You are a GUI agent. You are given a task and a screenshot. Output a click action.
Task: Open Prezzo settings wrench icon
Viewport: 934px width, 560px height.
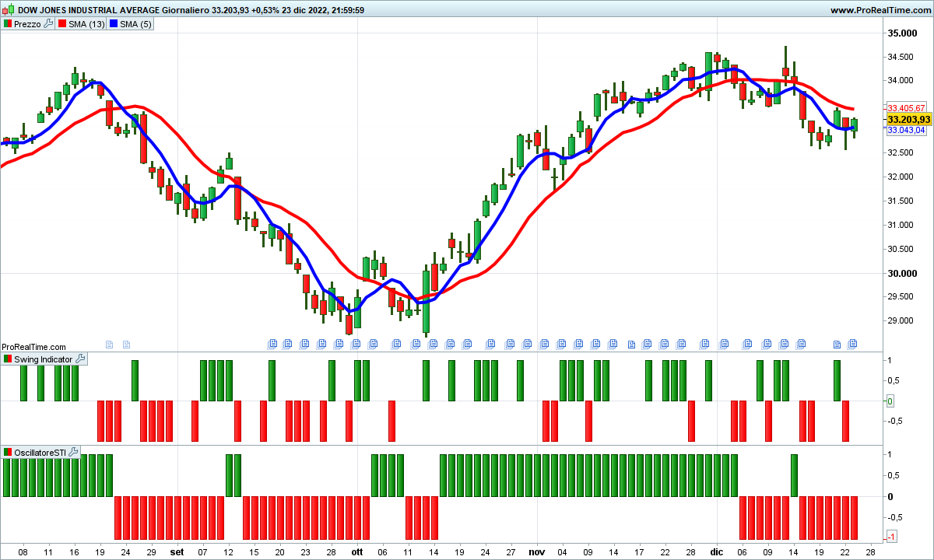tap(48, 24)
